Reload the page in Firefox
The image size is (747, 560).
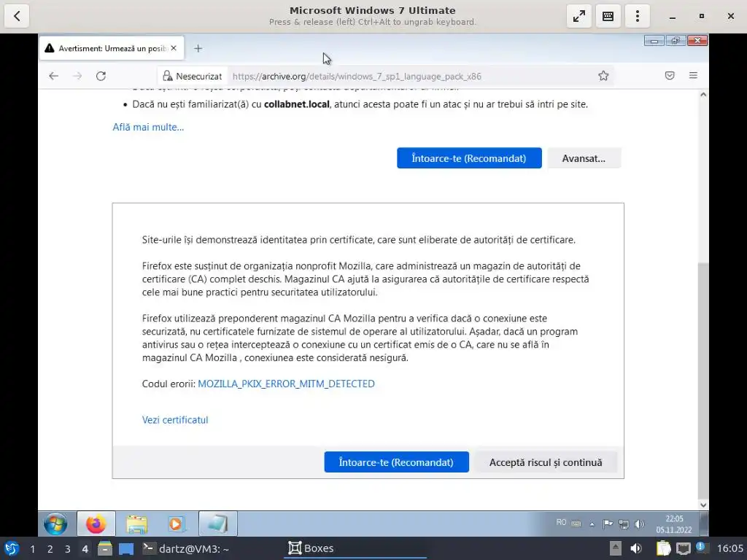point(101,76)
